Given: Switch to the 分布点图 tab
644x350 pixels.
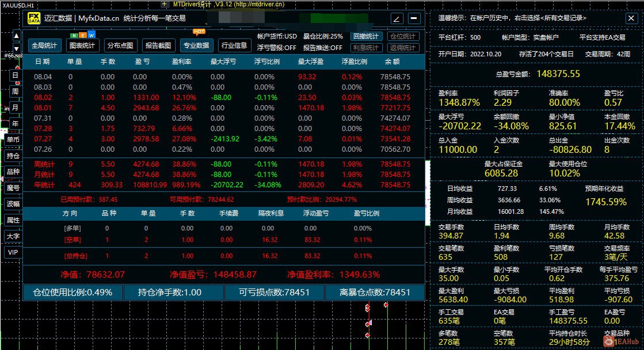Looking at the screenshot, I should [x=120, y=45].
